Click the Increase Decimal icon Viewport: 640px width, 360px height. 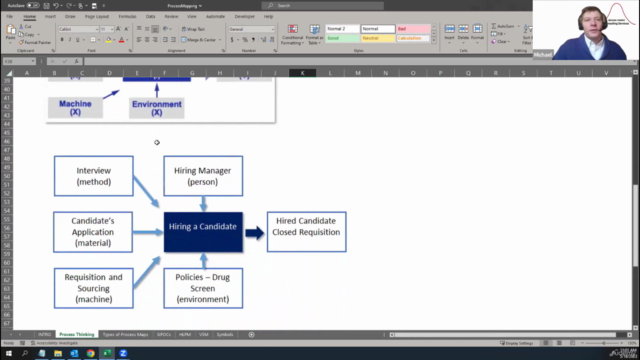click(263, 40)
